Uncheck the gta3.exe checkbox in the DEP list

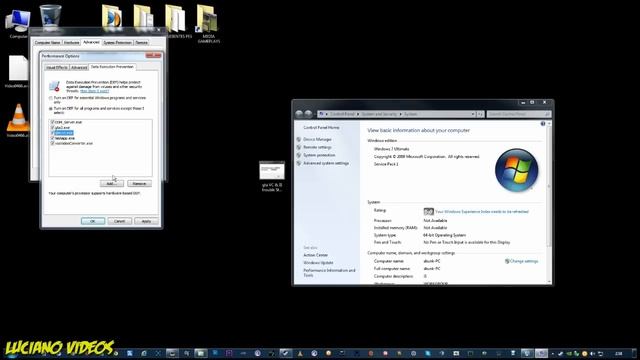pos(52,127)
